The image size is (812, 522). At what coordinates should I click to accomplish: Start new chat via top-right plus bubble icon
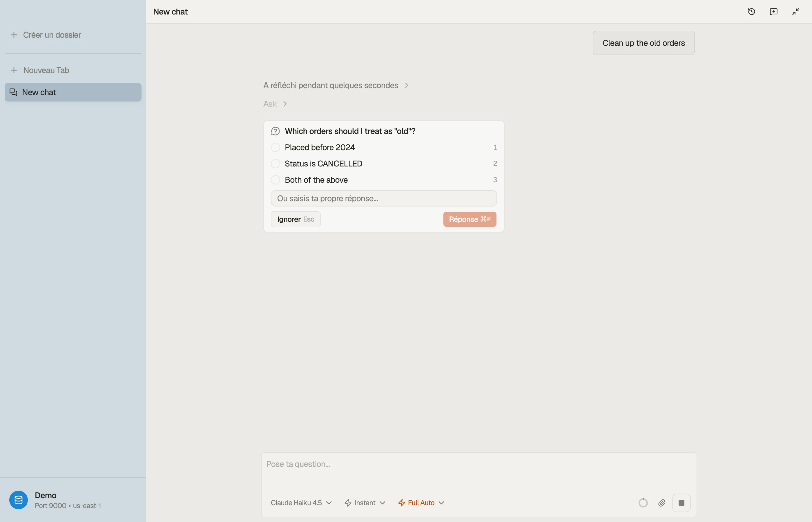[x=773, y=12]
